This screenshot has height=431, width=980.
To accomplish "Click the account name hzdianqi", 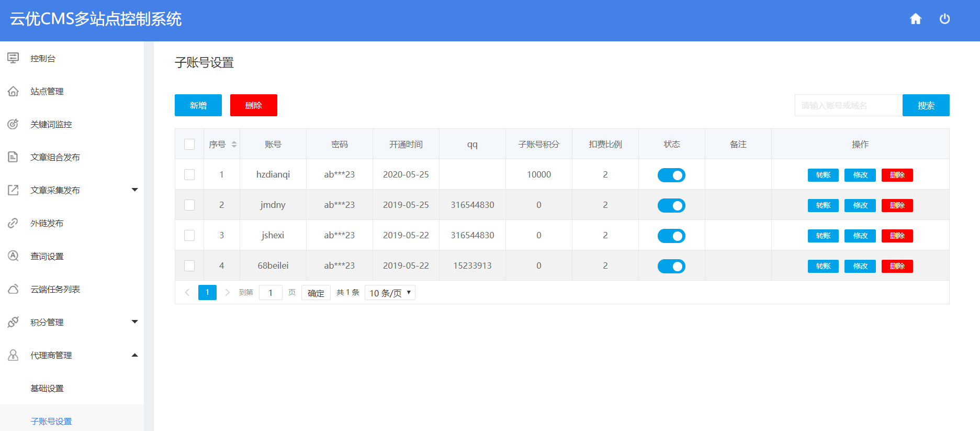I will [x=273, y=174].
